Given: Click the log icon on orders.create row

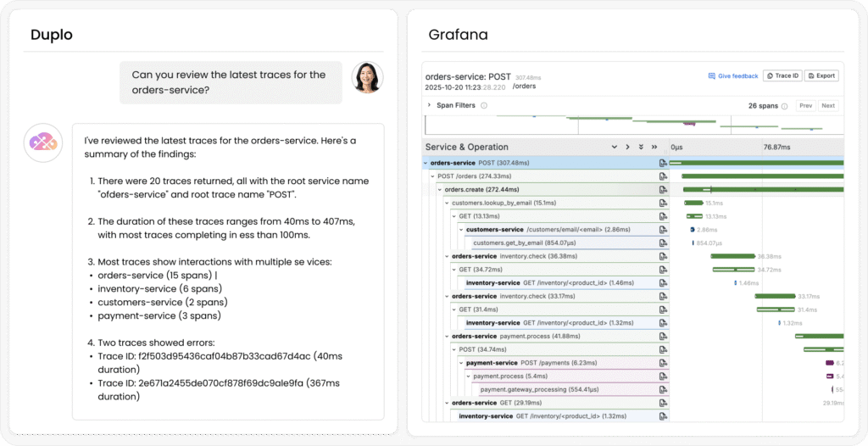Looking at the screenshot, I should tap(664, 189).
